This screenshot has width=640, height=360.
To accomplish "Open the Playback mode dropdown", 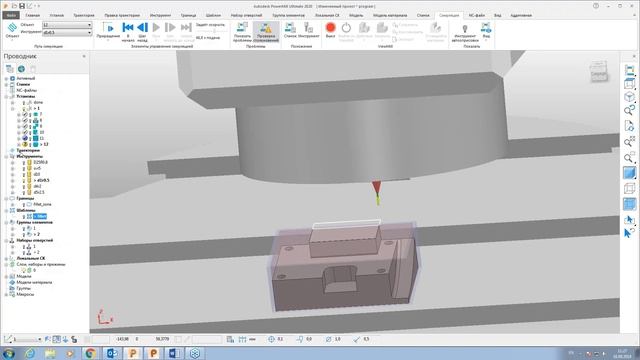I will pyautogui.click(x=108, y=32).
